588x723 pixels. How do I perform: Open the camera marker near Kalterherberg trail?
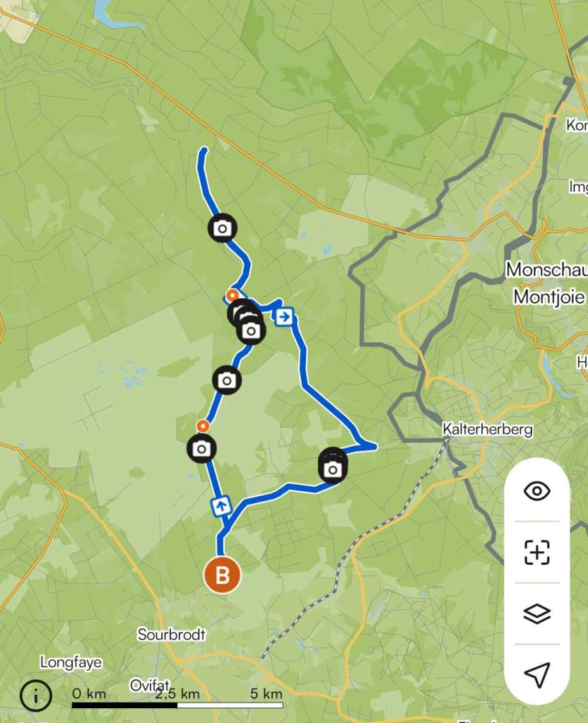point(332,469)
